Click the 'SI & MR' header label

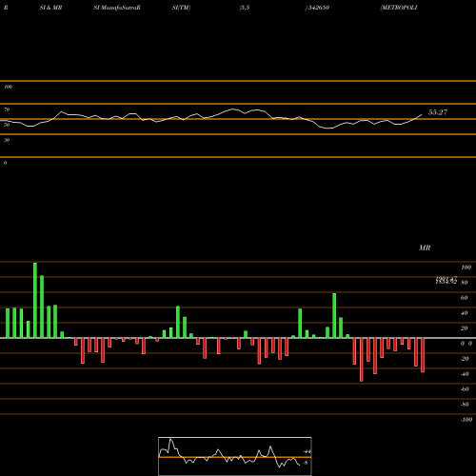coord(50,8)
